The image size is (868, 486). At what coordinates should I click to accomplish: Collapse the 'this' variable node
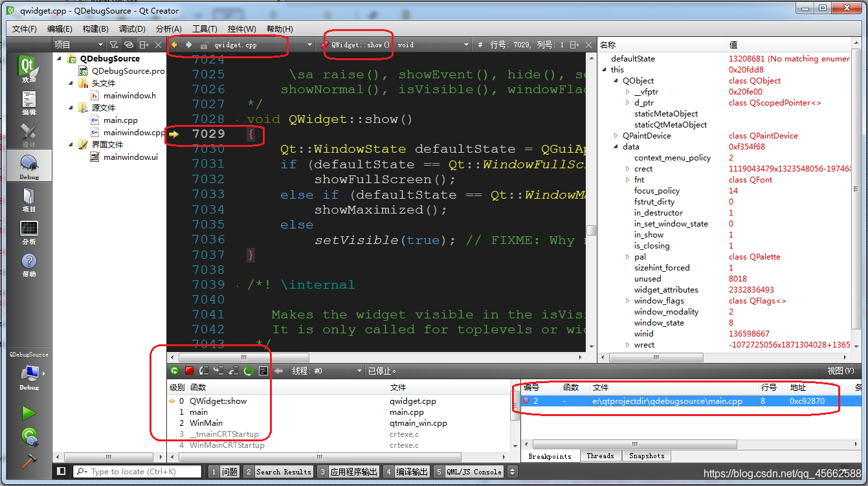point(604,70)
